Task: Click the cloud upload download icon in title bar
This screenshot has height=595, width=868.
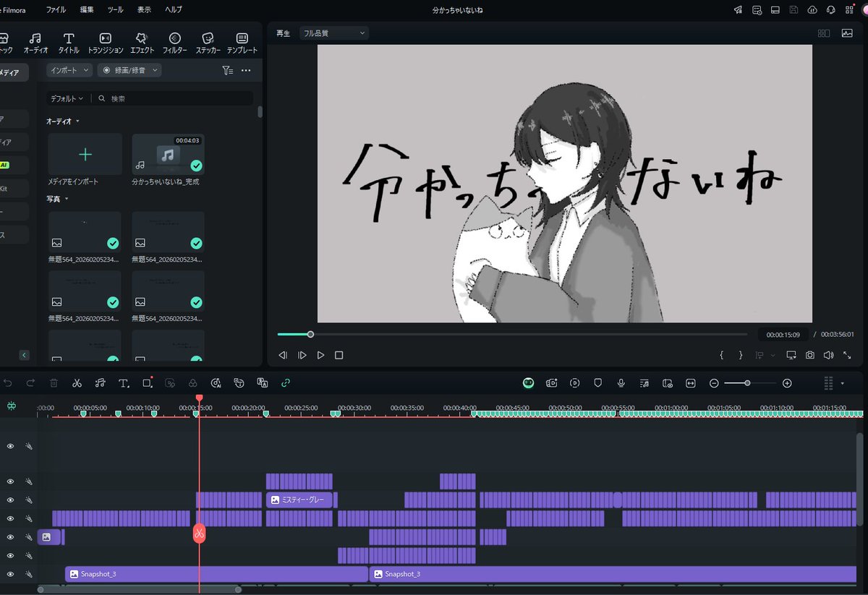Action: 812,10
